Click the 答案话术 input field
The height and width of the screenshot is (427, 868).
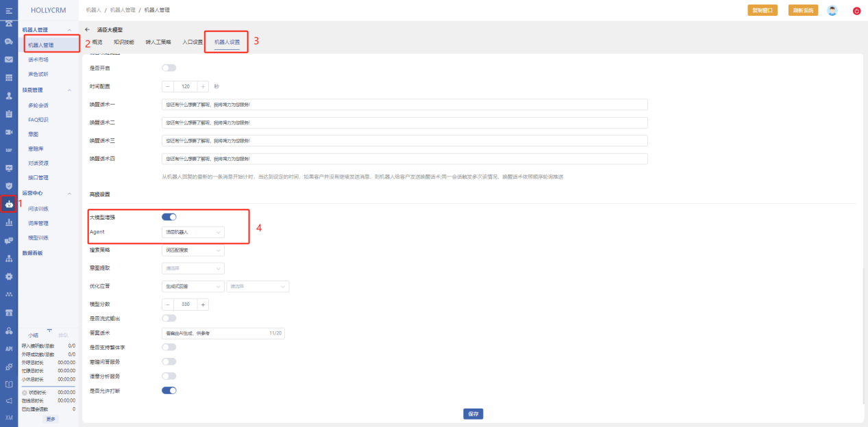tap(223, 333)
